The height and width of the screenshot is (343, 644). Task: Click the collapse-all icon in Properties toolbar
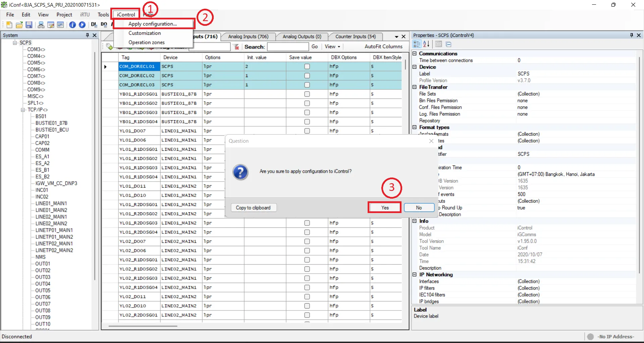(448, 44)
